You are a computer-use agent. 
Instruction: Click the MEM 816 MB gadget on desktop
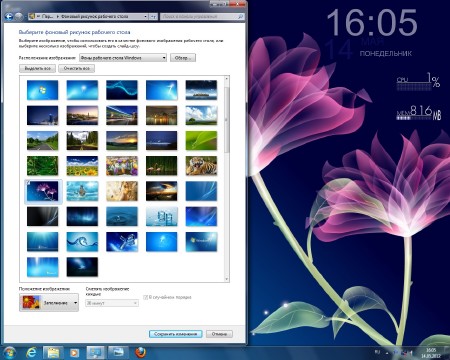[419, 113]
